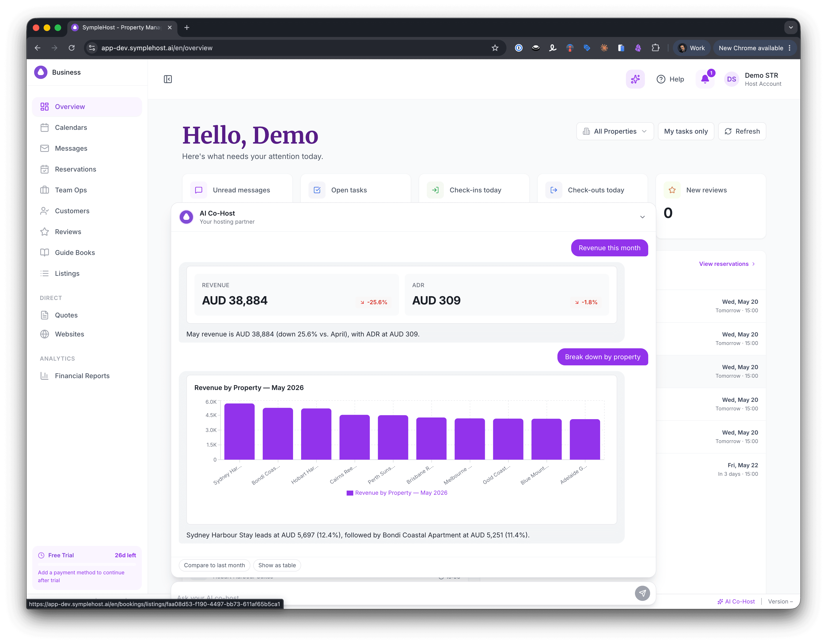Open the Help link

tap(670, 79)
